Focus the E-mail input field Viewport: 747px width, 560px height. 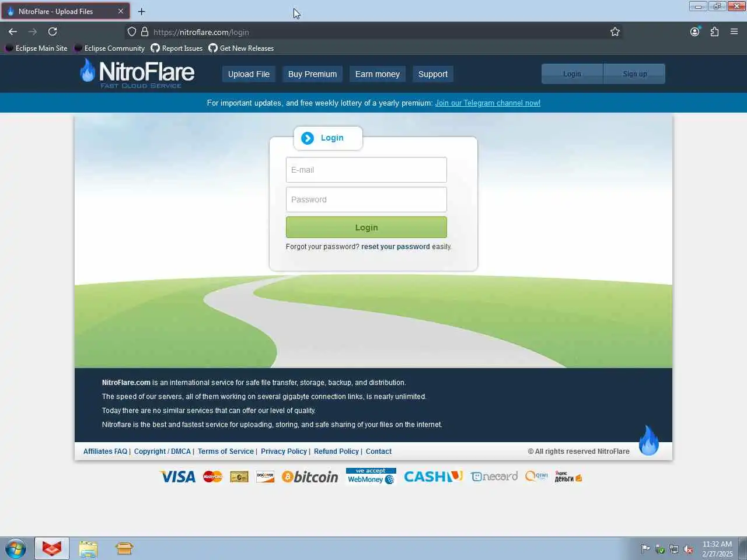click(x=366, y=170)
